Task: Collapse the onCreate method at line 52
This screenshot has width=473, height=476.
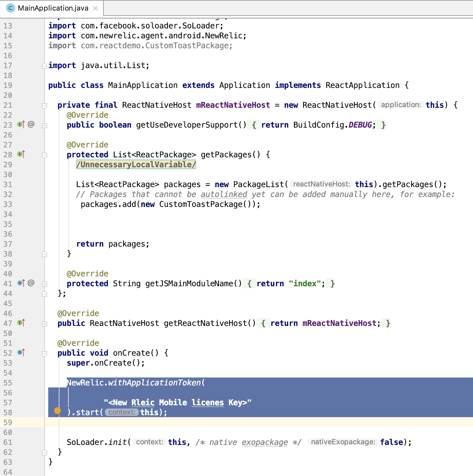Action: (45, 354)
